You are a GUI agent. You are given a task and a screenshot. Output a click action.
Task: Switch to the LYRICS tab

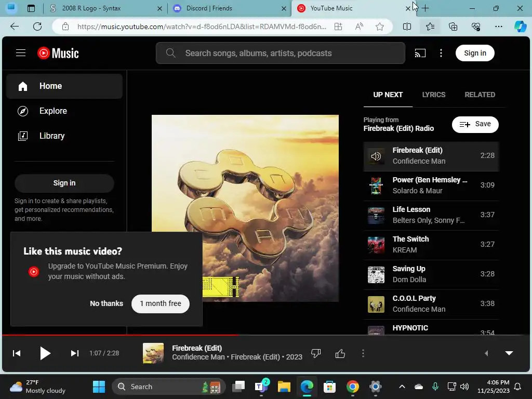click(434, 95)
